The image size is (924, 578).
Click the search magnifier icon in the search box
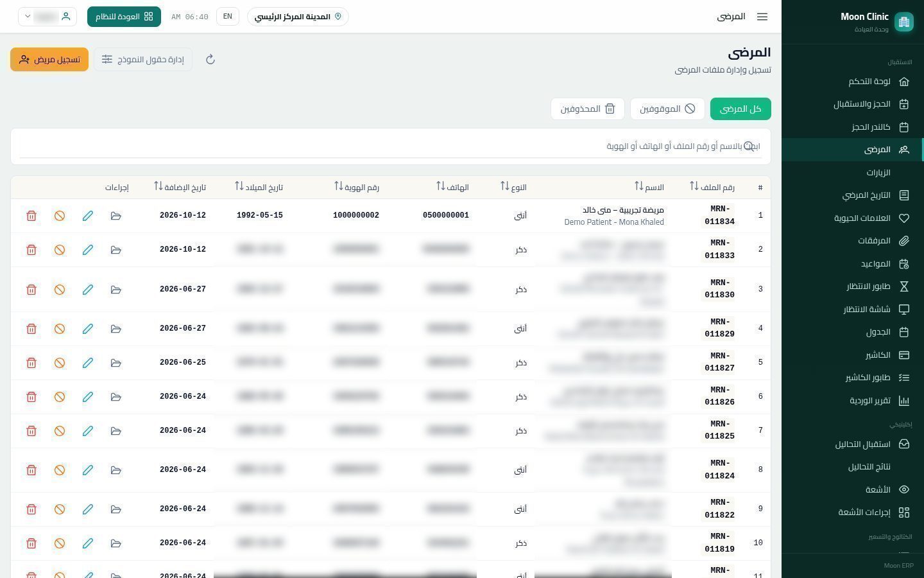click(749, 146)
